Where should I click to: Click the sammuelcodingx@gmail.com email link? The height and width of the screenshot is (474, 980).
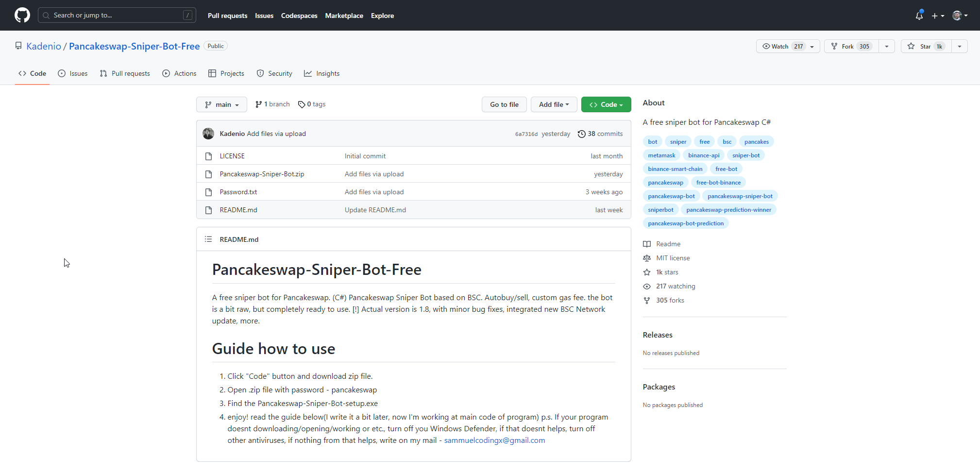pyautogui.click(x=494, y=440)
